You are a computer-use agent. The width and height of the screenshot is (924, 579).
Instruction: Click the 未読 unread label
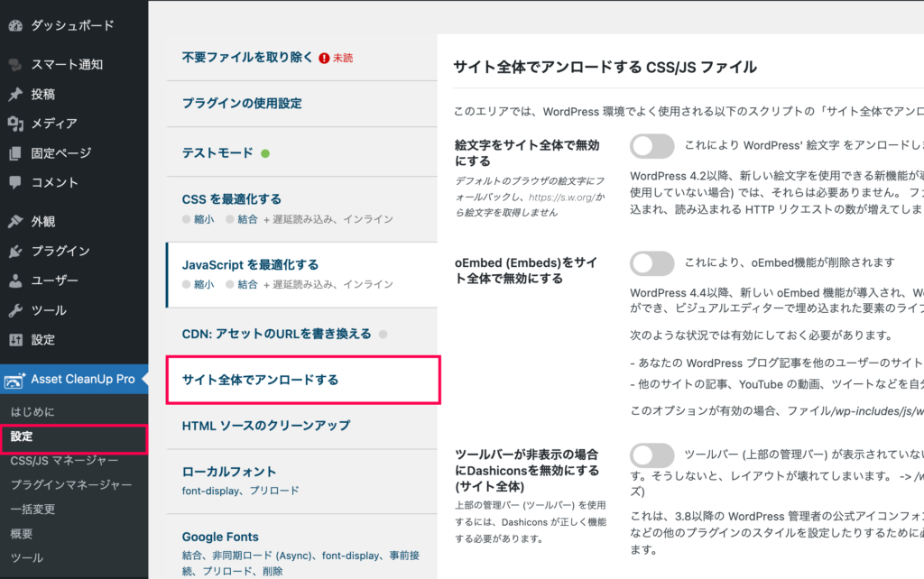click(x=343, y=58)
